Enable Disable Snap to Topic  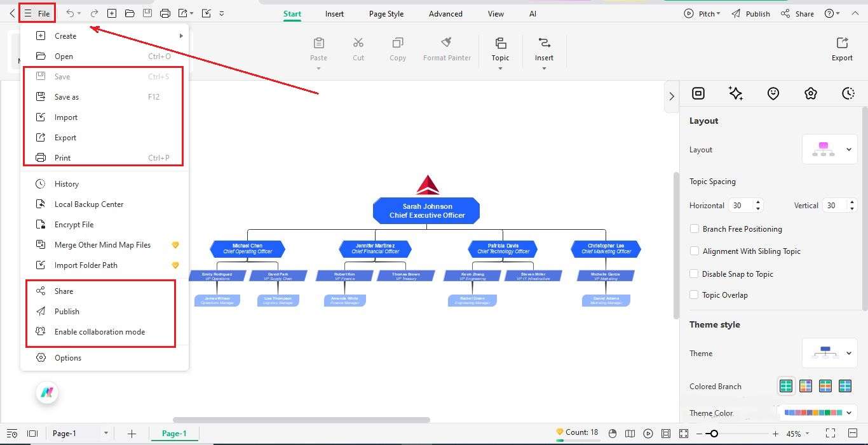point(695,274)
